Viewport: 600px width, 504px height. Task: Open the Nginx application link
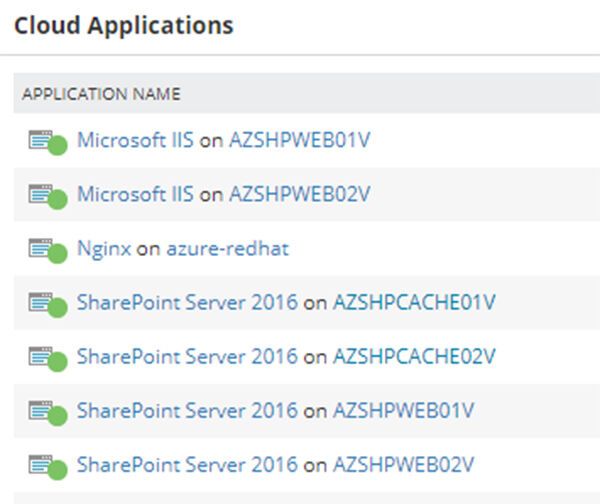[x=104, y=249]
